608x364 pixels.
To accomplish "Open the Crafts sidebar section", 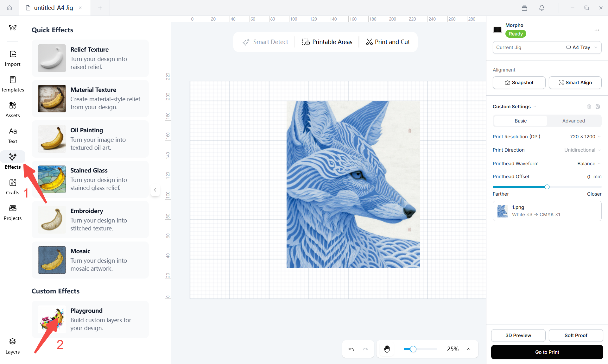I will (x=13, y=187).
